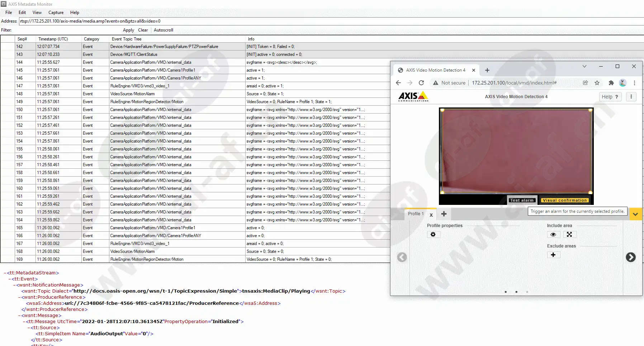Image resolution: width=644 pixels, height=346 pixels.
Task: Go back in the browser
Action: tap(398, 83)
